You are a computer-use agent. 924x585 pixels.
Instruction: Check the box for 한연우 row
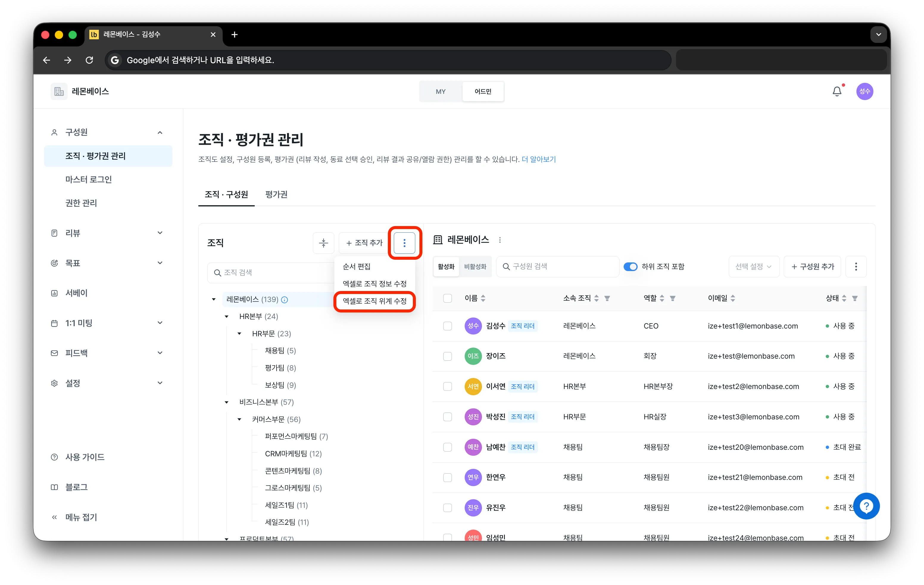447,477
